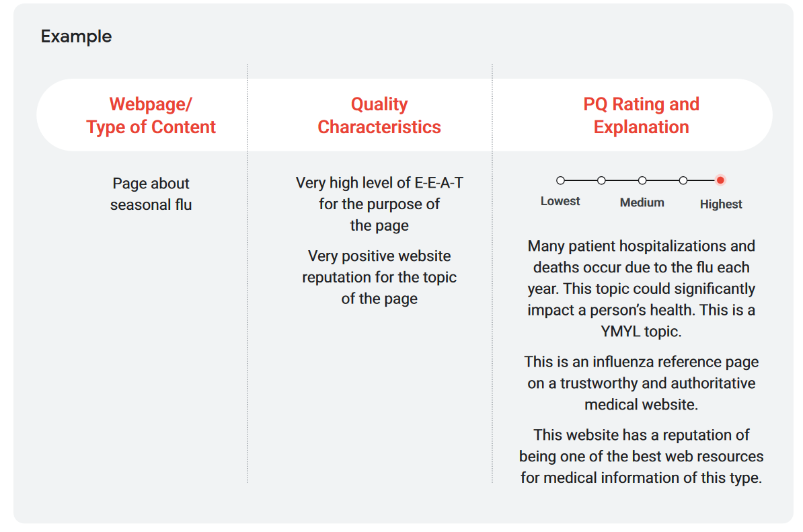The image size is (803, 532).
Task: Click the Quality Characteristics column header
Action: (x=379, y=115)
